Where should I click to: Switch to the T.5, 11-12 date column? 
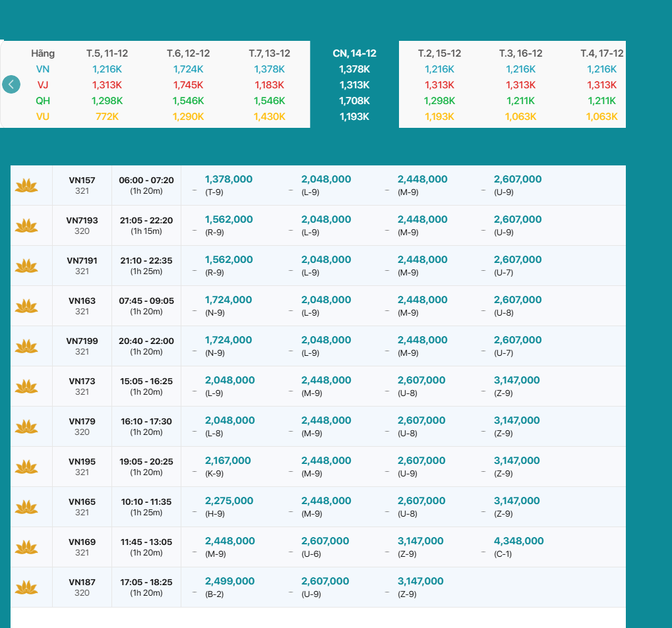107,53
